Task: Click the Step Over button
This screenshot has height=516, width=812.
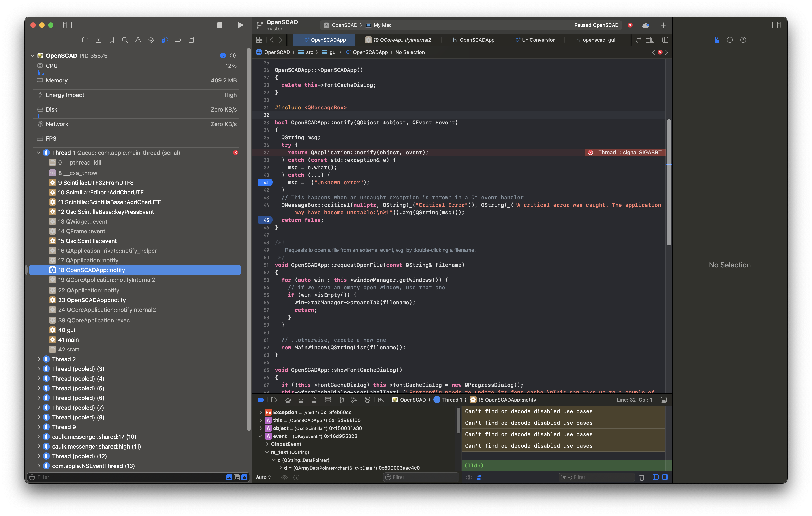Action: (288, 400)
